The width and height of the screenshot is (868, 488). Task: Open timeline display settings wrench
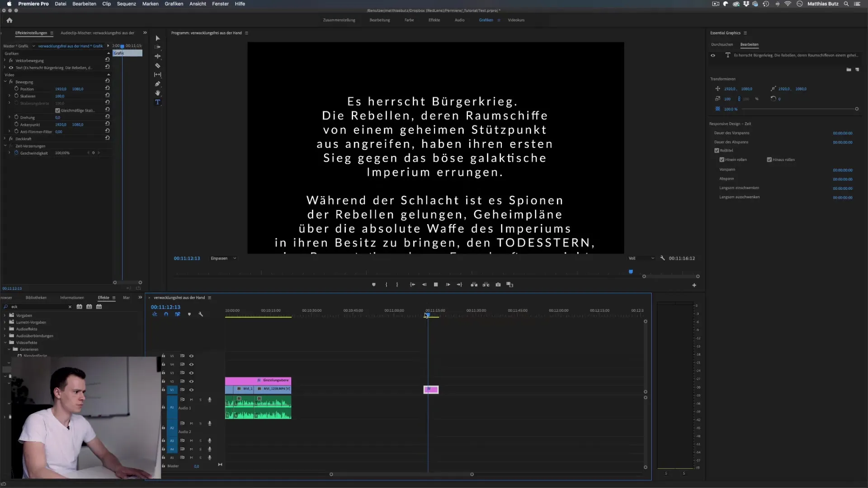click(x=201, y=314)
